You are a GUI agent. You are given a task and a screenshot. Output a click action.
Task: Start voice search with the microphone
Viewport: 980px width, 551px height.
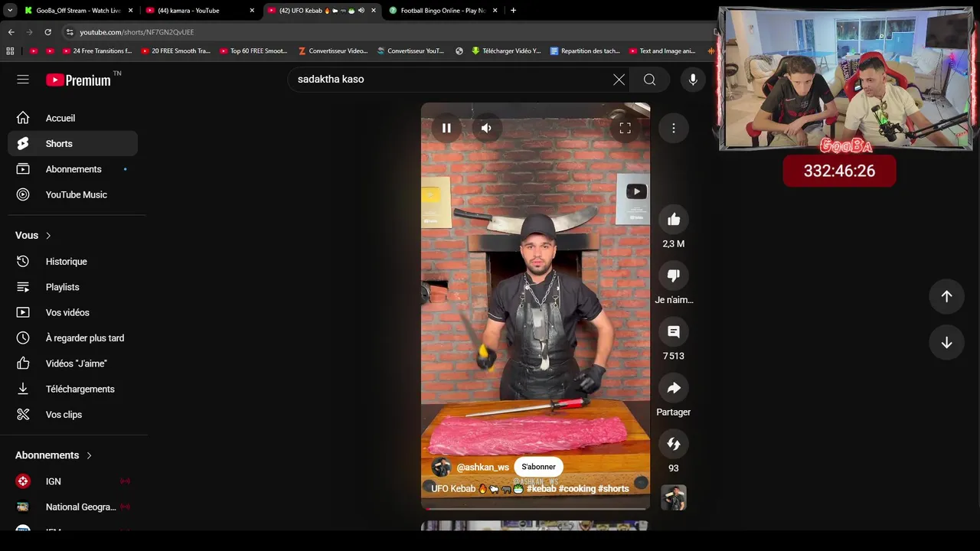point(693,80)
